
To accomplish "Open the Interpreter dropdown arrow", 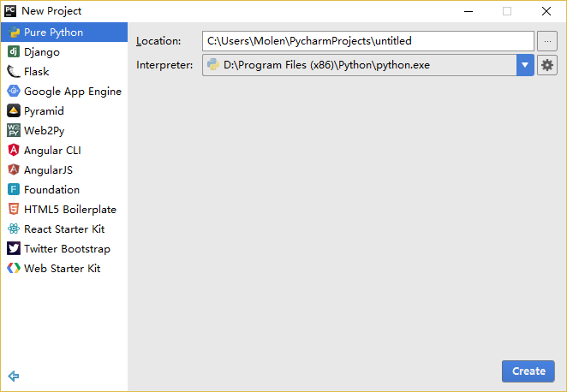I will click(525, 65).
